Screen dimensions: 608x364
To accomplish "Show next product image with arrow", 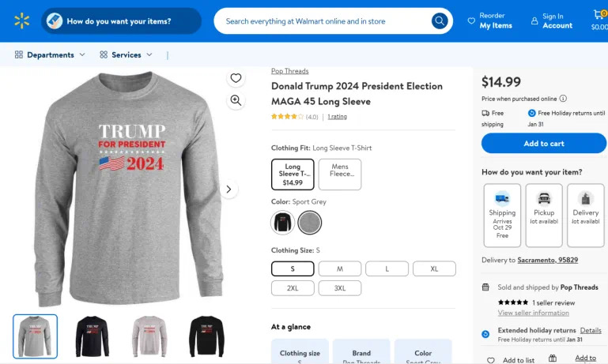I will click(228, 190).
